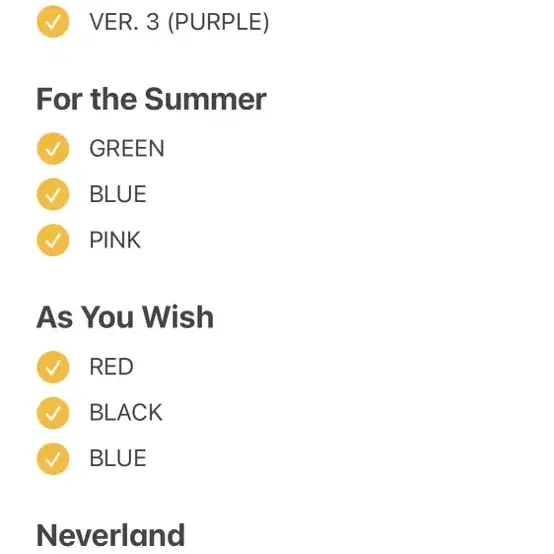
Task: Select the GREEN option label
Action: pyautogui.click(x=127, y=148)
